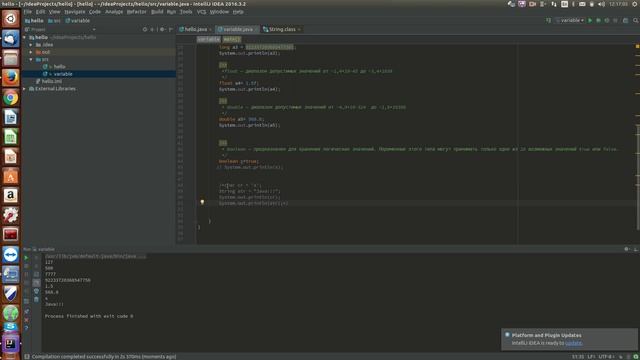640x360 pixels.
Task: Open Search Everywhere magnifier icon
Action: click(x=636, y=20)
